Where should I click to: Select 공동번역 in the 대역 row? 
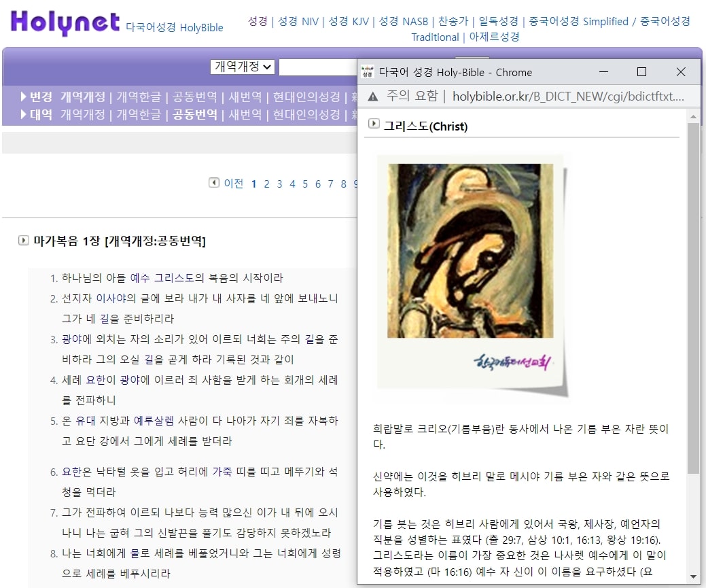[194, 115]
